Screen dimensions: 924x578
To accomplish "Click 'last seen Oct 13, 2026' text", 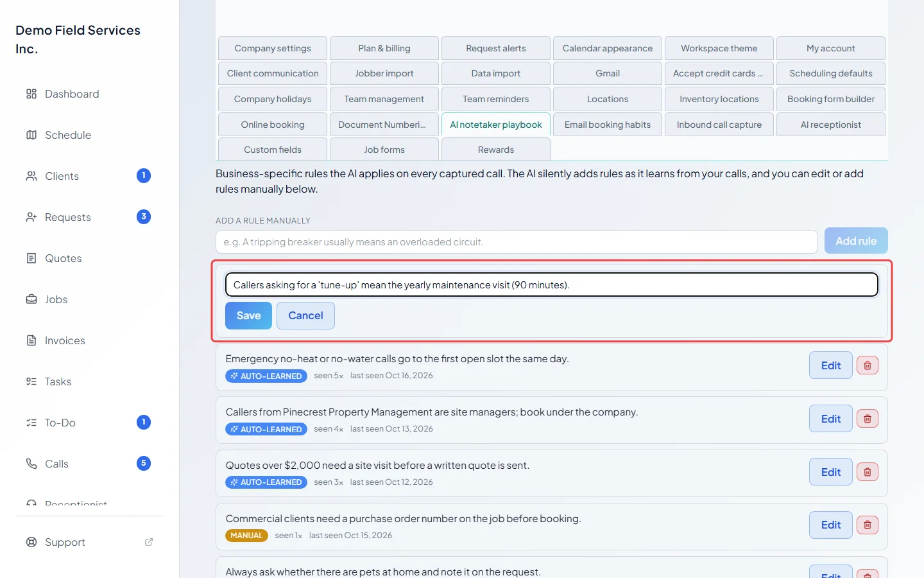I will (x=391, y=429).
